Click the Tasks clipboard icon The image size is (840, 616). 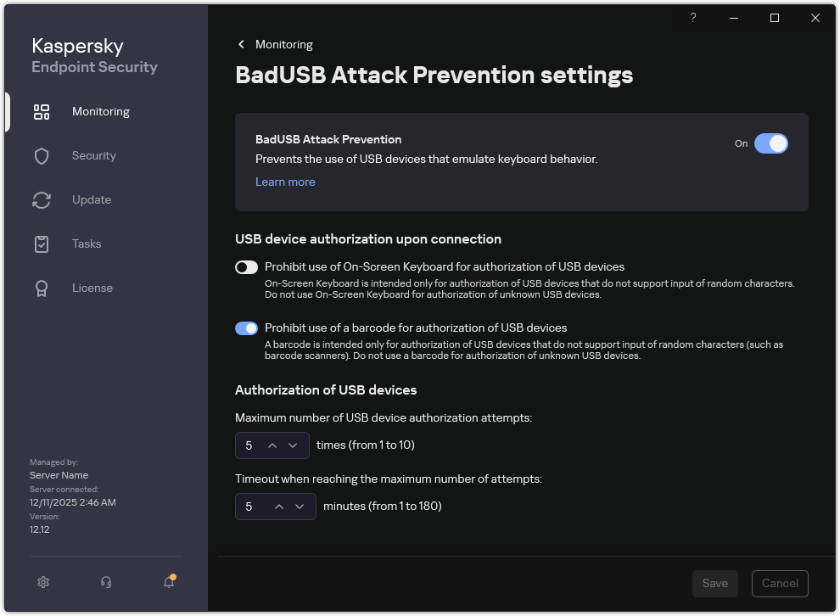(x=42, y=244)
